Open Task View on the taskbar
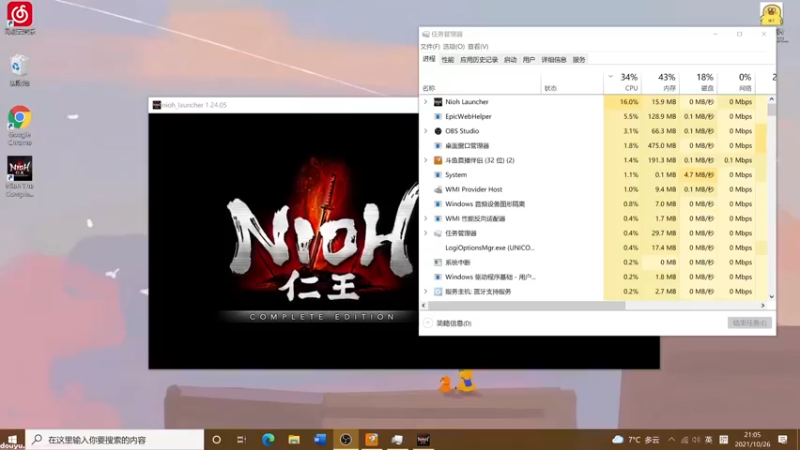 (x=242, y=439)
